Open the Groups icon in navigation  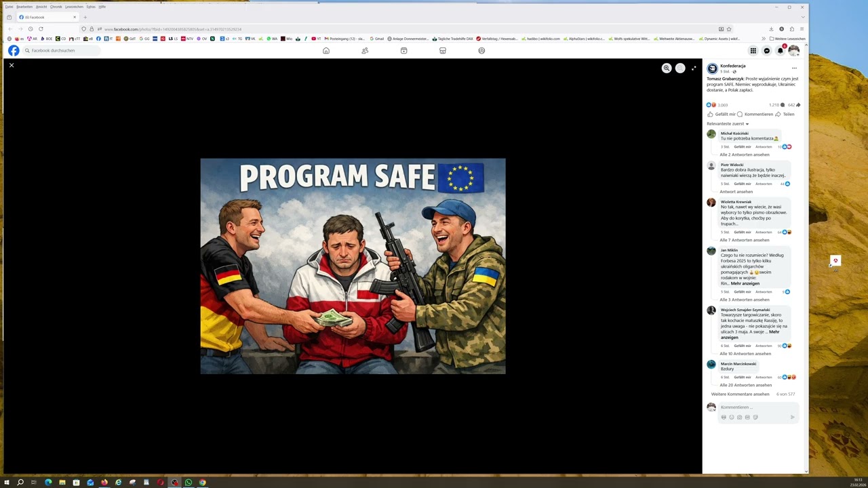pyautogui.click(x=481, y=51)
